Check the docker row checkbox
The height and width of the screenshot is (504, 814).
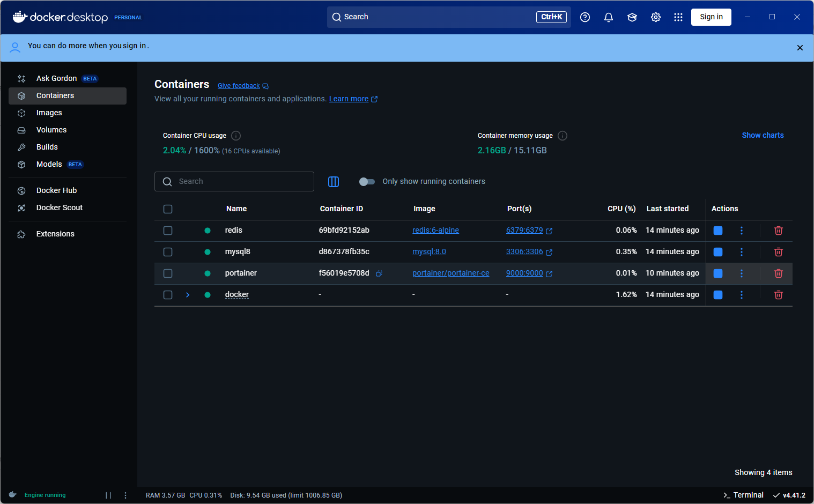click(168, 295)
